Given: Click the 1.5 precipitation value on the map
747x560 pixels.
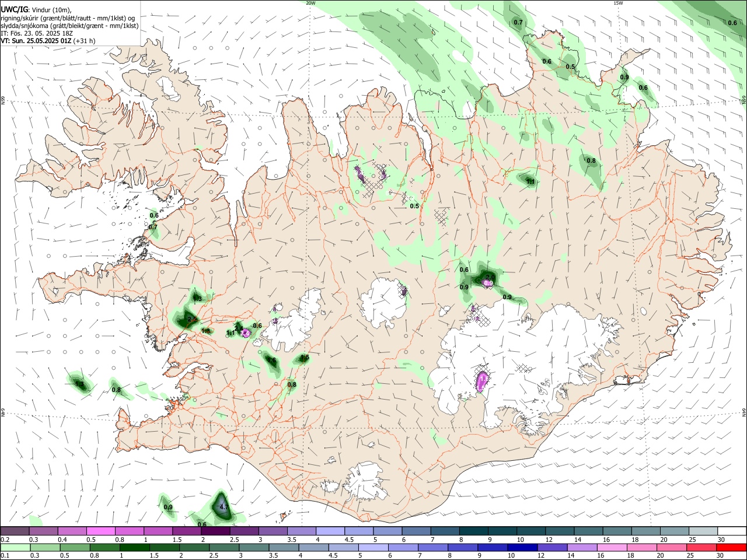Looking at the screenshot, I should [304, 357].
